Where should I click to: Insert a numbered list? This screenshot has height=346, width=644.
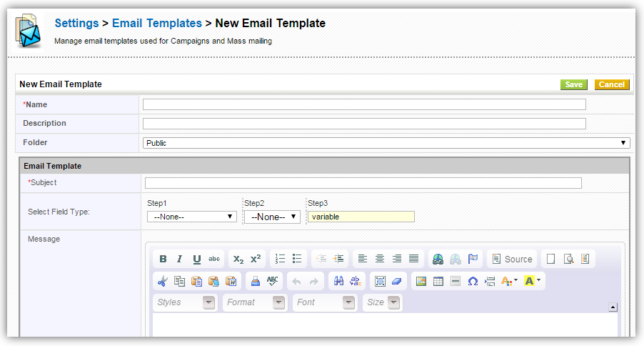(x=280, y=259)
